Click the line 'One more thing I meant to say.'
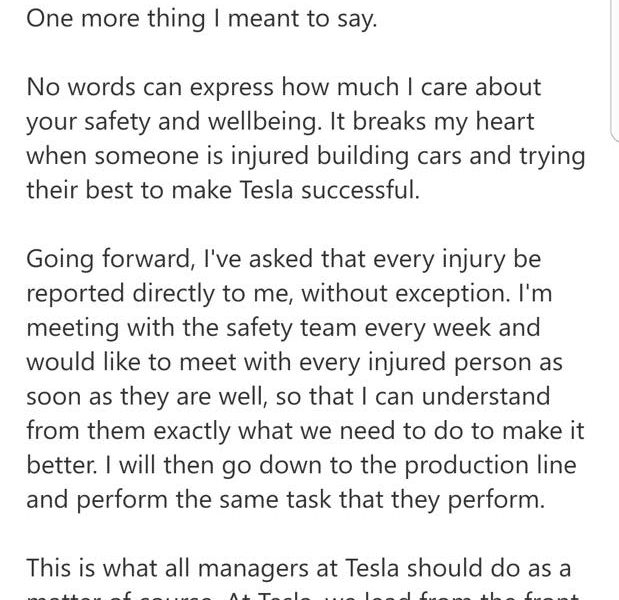Screen dimensions: 619x600 pyautogui.click(x=202, y=19)
